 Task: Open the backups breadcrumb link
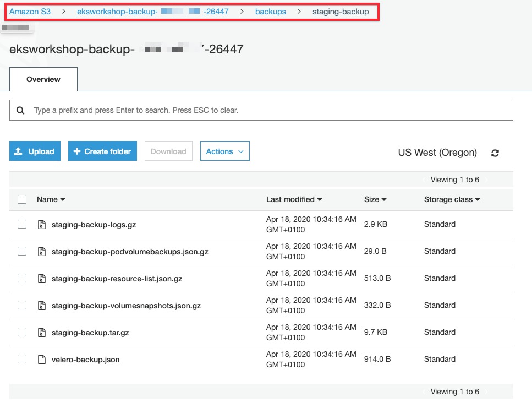coord(270,12)
